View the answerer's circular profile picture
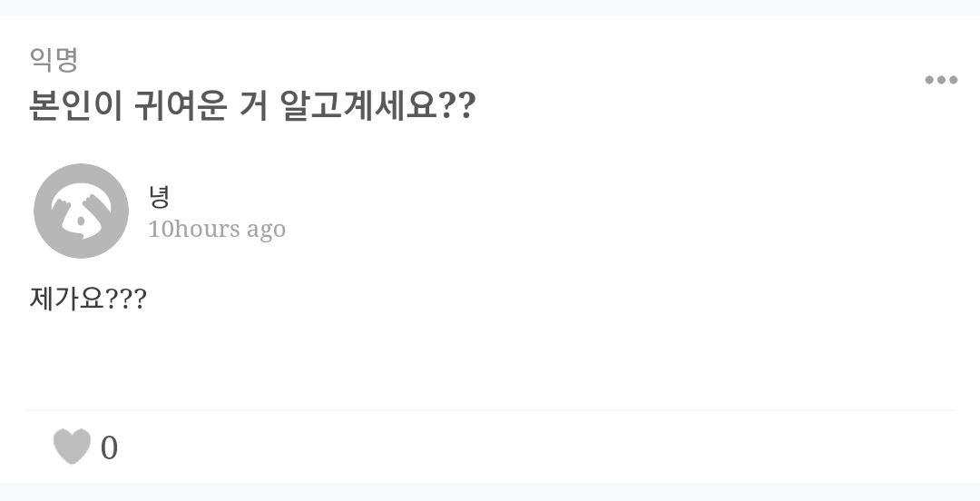Screen dimensions: 980x501 pos(81,211)
